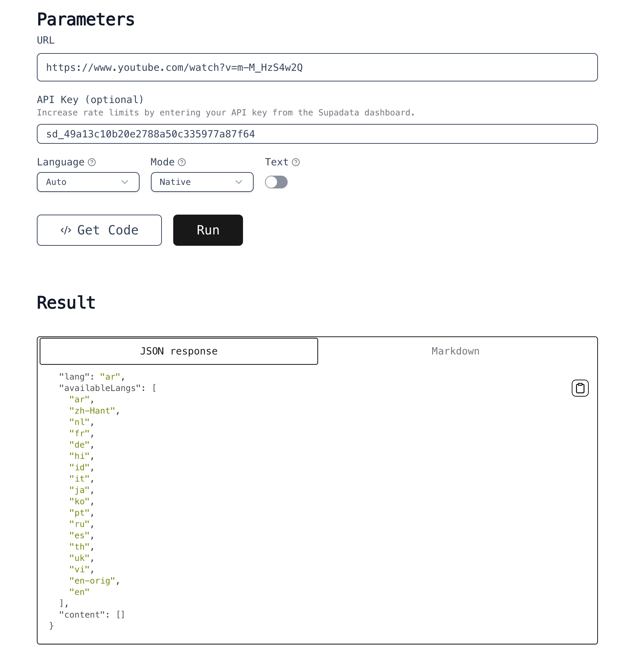This screenshot has width=644, height=653.
Task: Open the Mode Native dropdown
Action: tap(202, 182)
